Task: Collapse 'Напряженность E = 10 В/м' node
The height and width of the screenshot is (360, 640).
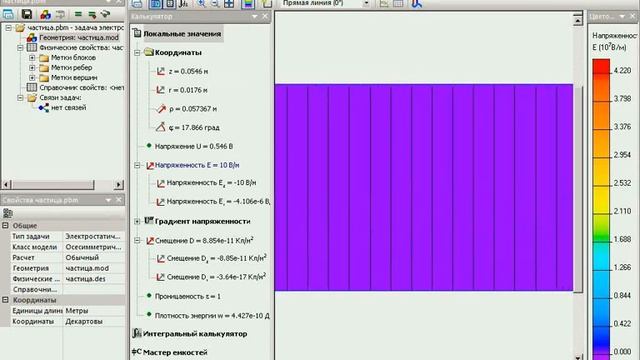Action: (x=137, y=165)
